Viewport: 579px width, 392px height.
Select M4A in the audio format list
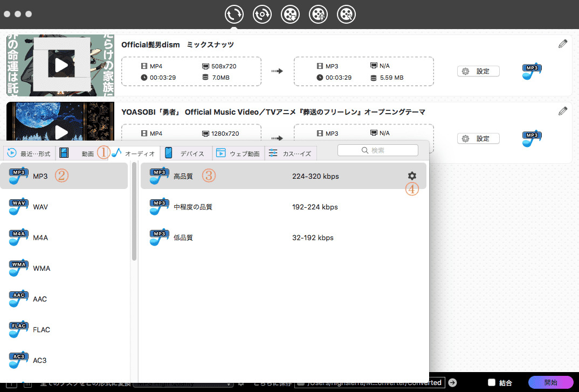click(64, 237)
